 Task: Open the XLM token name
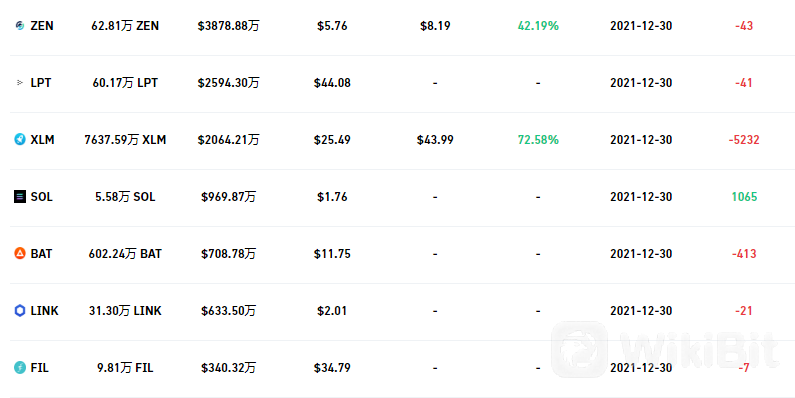point(42,139)
